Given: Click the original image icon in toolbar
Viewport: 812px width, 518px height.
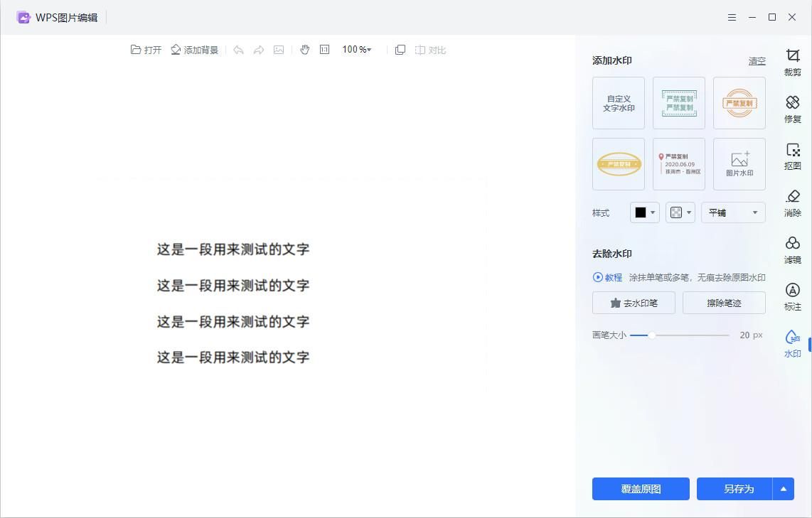Looking at the screenshot, I should [x=279, y=50].
